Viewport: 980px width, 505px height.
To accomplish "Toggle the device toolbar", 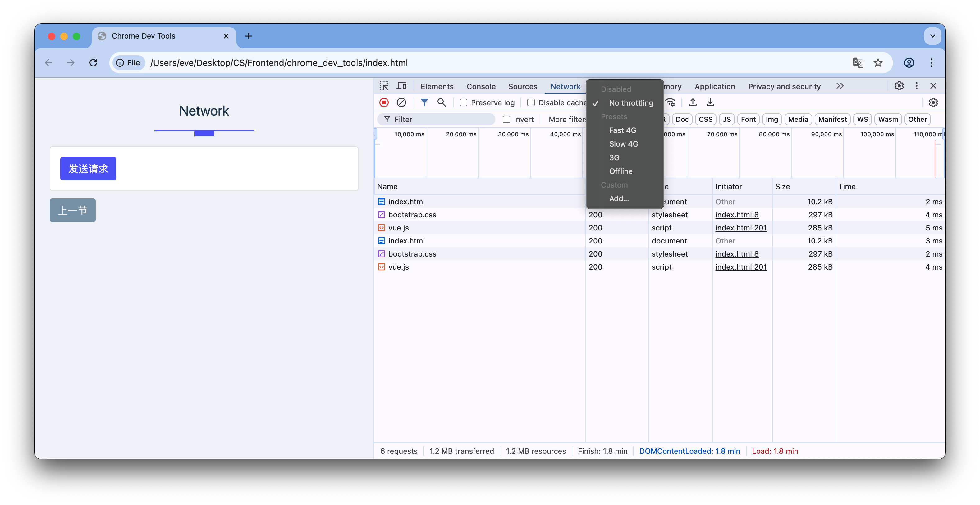I will click(x=402, y=86).
